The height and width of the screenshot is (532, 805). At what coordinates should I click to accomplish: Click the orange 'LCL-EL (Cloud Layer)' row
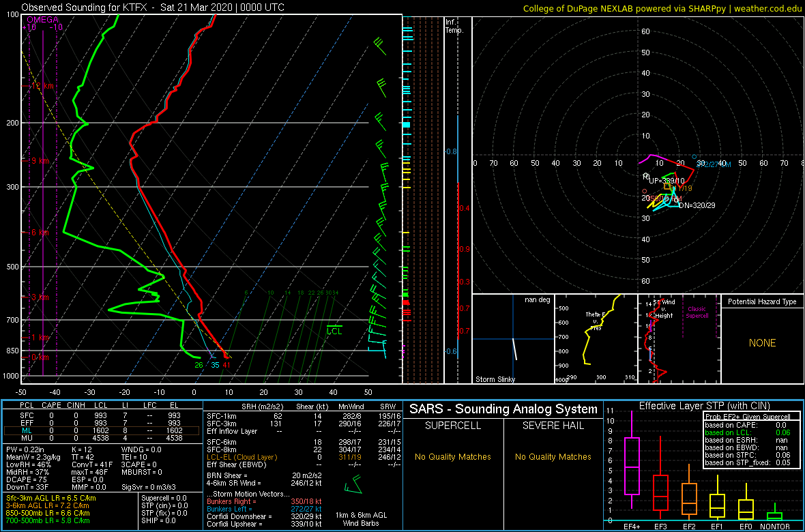(x=303, y=458)
